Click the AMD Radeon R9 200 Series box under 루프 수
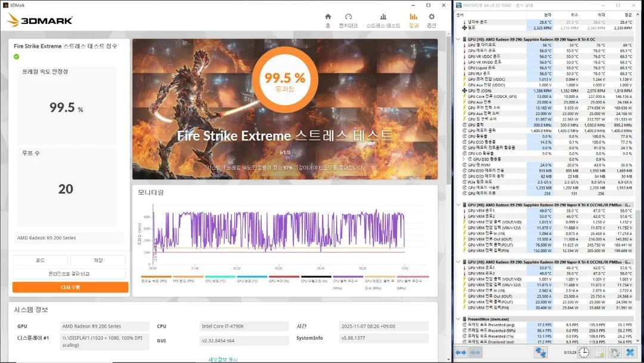The image size is (644, 363). point(70,238)
